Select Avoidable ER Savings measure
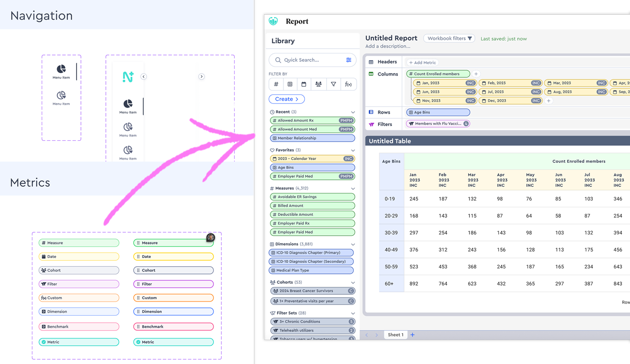The width and height of the screenshot is (630, 364). [x=313, y=197]
